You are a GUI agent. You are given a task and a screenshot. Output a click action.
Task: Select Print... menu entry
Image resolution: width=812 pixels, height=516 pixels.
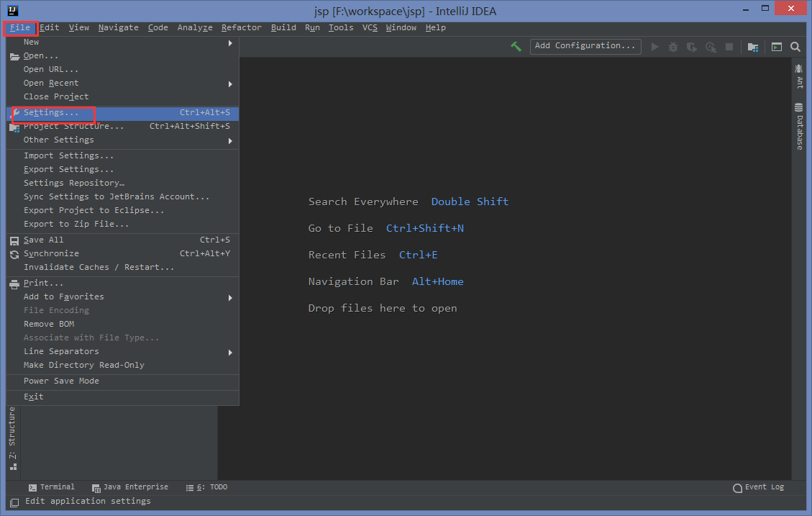(x=123, y=284)
